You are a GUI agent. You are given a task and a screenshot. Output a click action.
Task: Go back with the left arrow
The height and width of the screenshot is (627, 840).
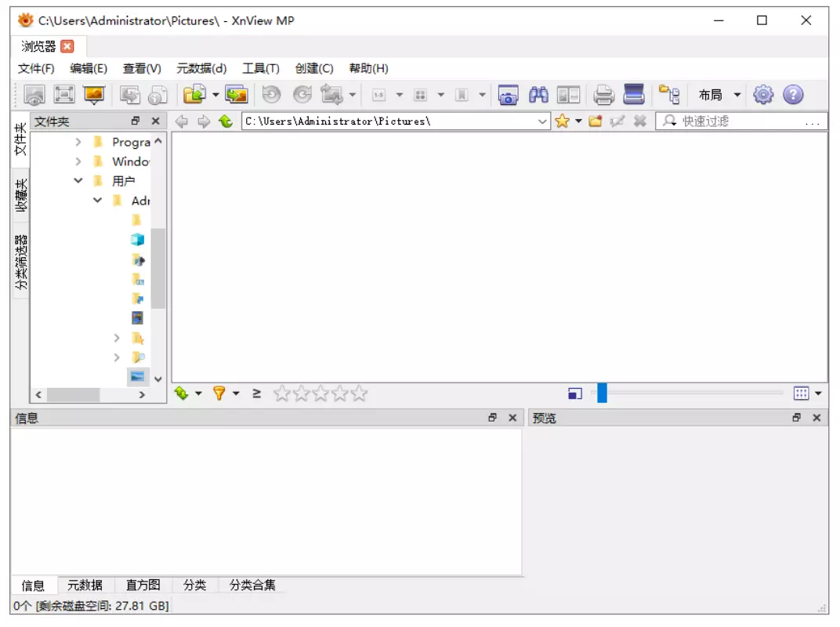182,121
